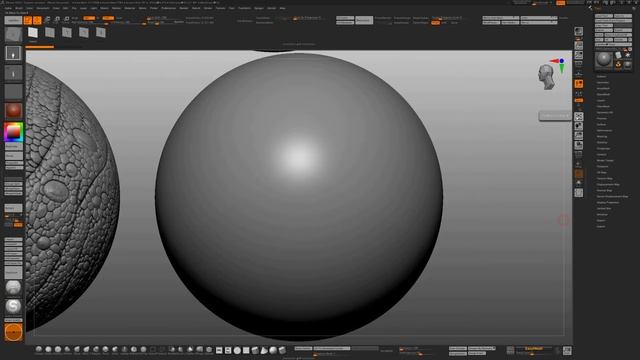Toggle the Zadd button

pos(108,18)
